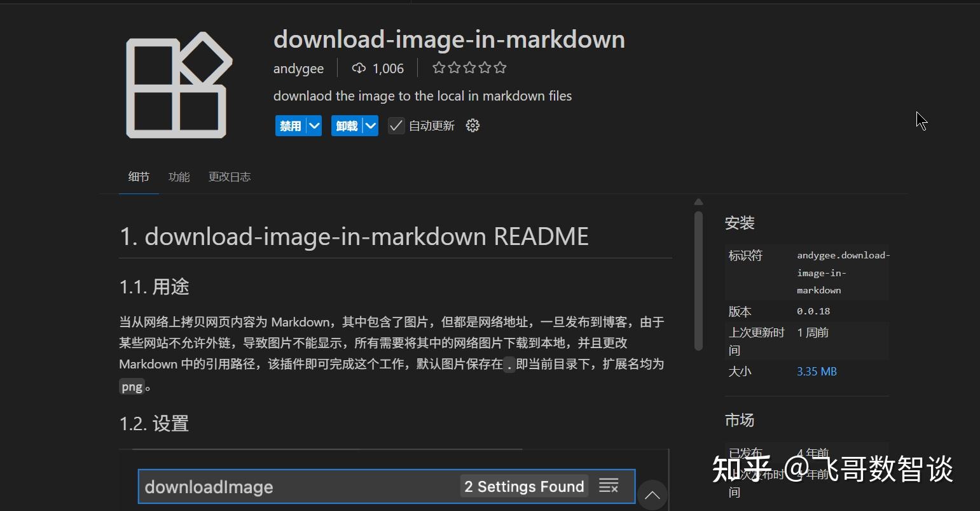Open the extension settings gear icon
This screenshot has height=511, width=980.
click(473, 125)
